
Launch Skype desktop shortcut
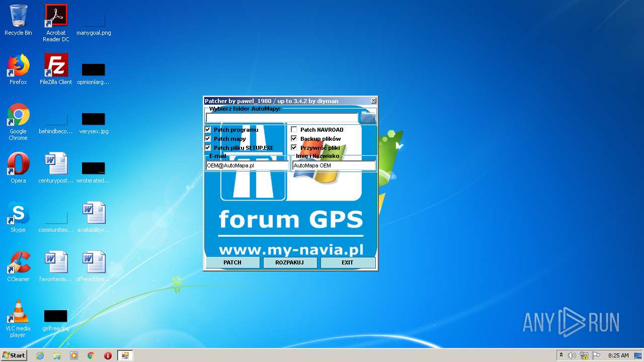coord(18,217)
